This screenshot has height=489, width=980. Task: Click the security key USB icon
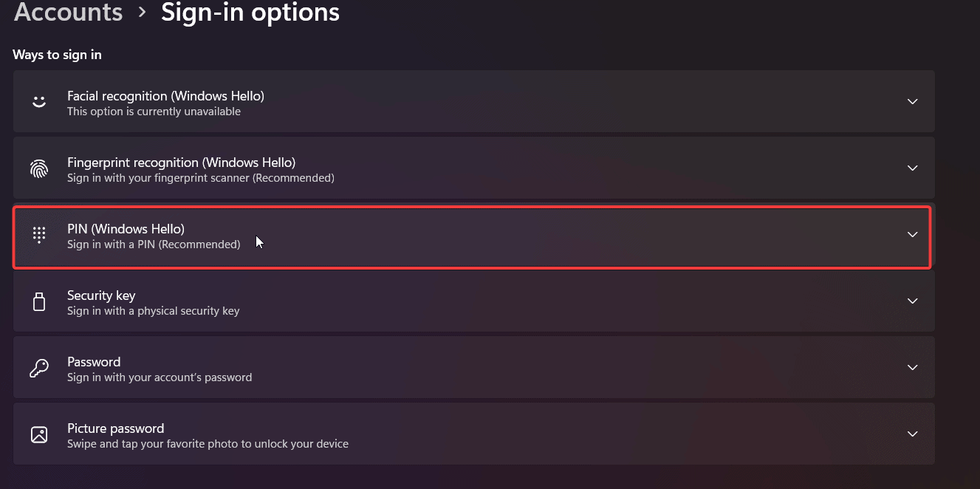(x=39, y=301)
